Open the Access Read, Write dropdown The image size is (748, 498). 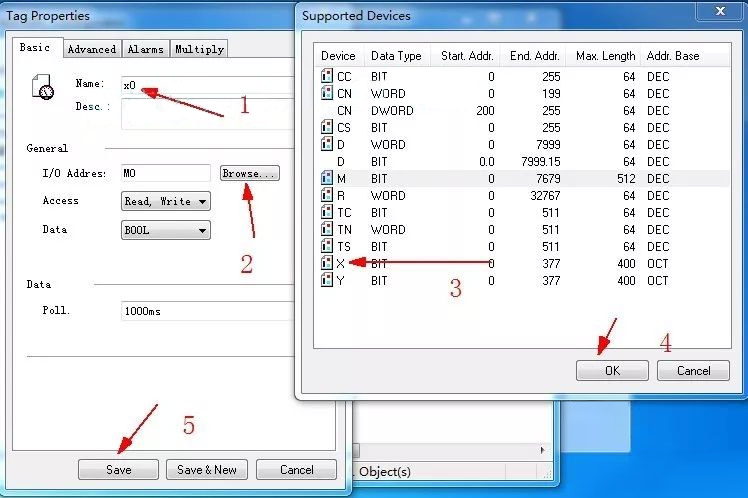pyautogui.click(x=166, y=201)
